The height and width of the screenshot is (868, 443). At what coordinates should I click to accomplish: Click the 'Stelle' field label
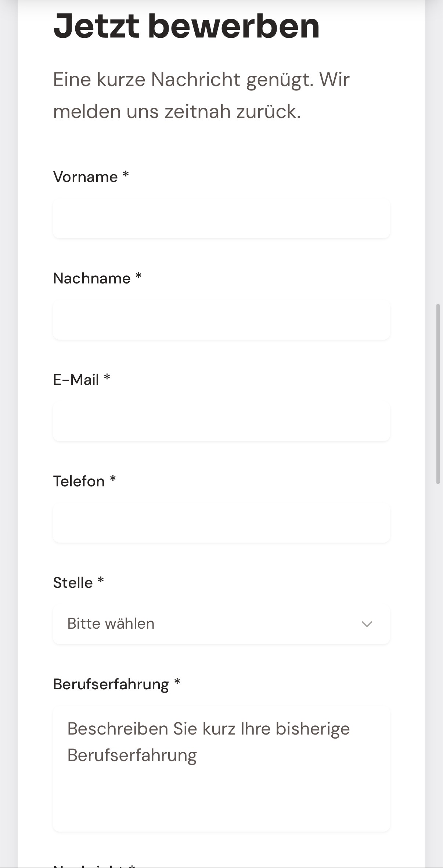73,583
